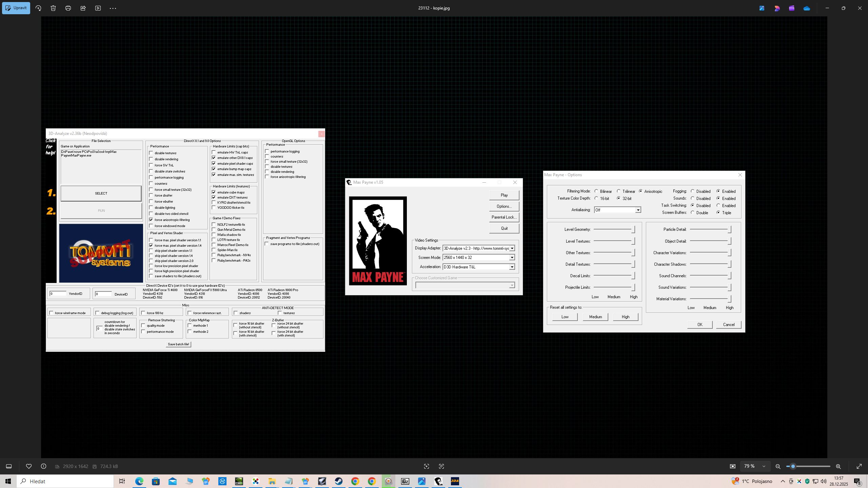This screenshot has height=488, width=868.
Task: Toggle 'force windowed mode' checkbox in 3D-Analyze
Action: [x=151, y=226]
